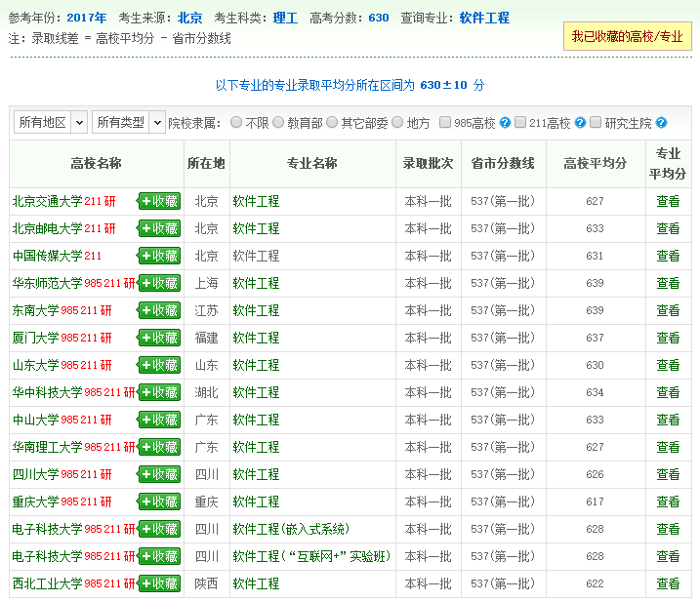This screenshot has width=700, height=602.
Task: Add 华南理工大学 to favorites with +收藏
Action: click(x=159, y=447)
